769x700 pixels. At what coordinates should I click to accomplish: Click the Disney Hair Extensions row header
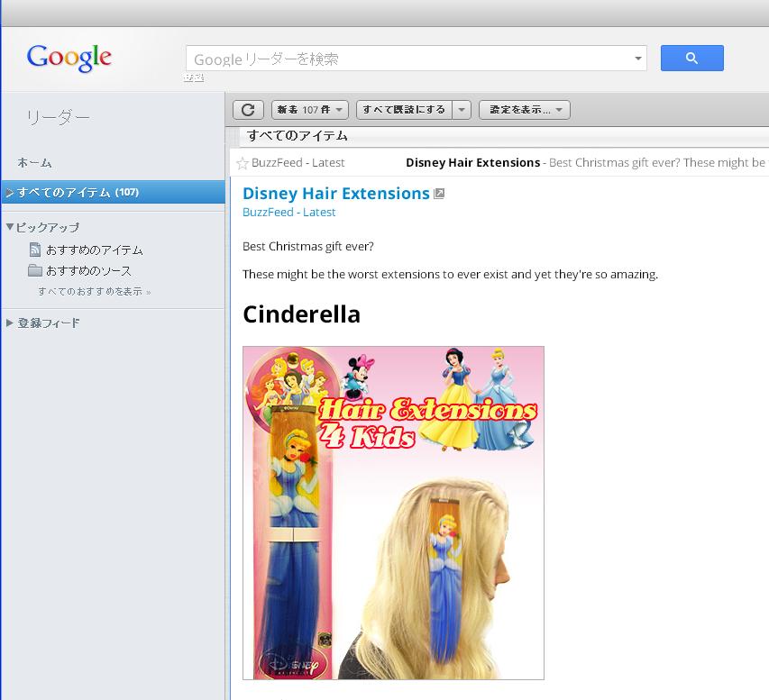[499, 163]
